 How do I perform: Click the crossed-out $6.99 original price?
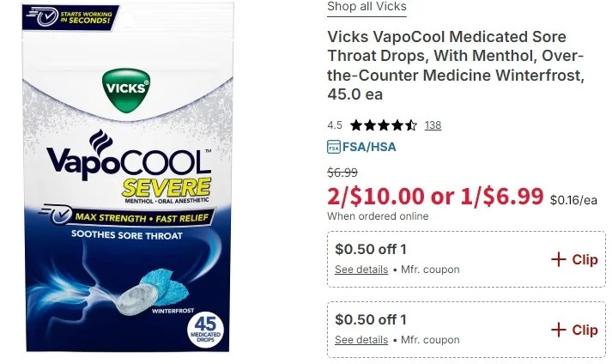[x=342, y=173]
